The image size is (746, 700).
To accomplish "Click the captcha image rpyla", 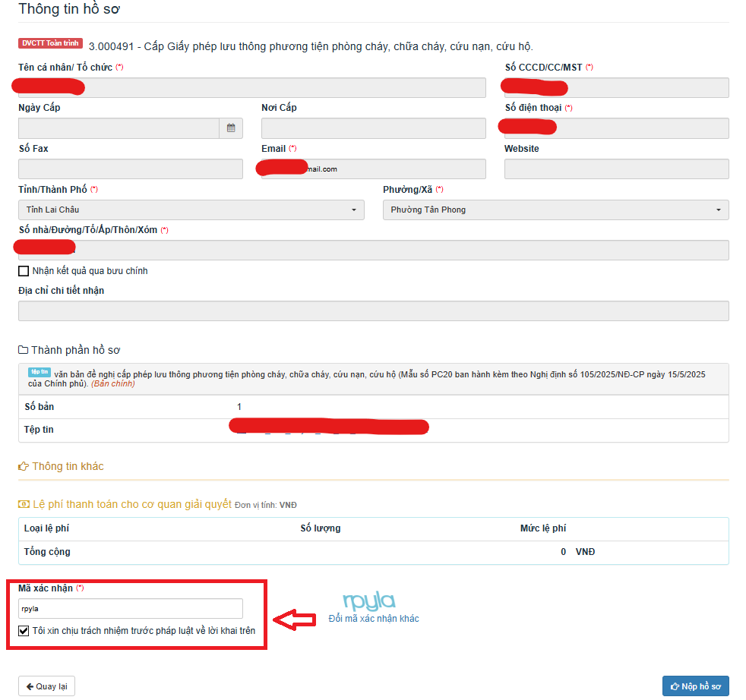I will (x=369, y=601).
